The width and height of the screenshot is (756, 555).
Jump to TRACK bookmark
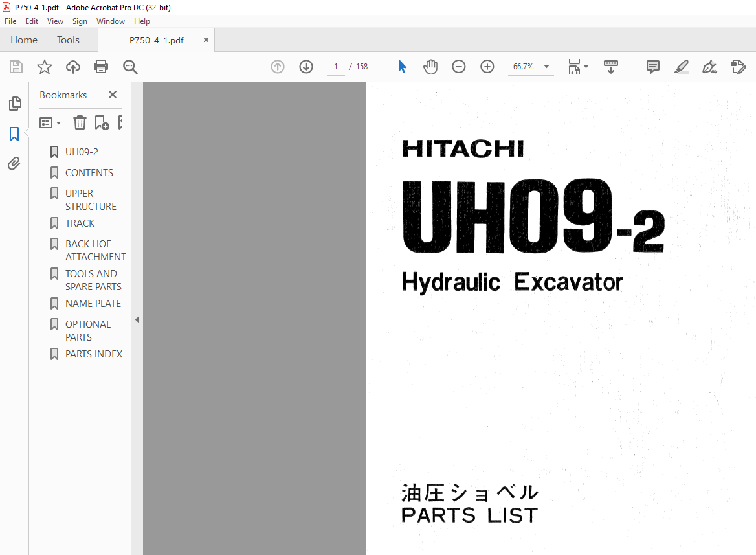coord(80,223)
